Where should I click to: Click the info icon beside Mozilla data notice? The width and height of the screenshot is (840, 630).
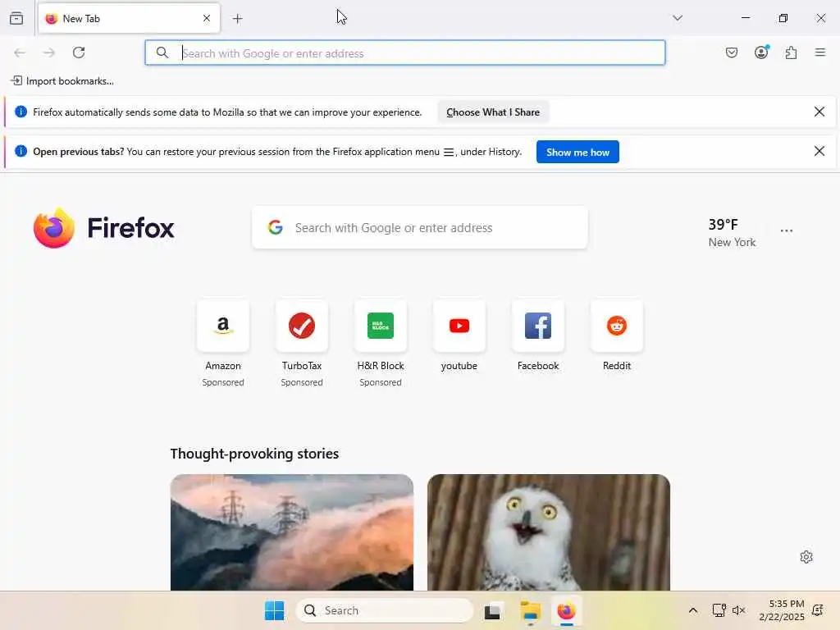tap(21, 112)
